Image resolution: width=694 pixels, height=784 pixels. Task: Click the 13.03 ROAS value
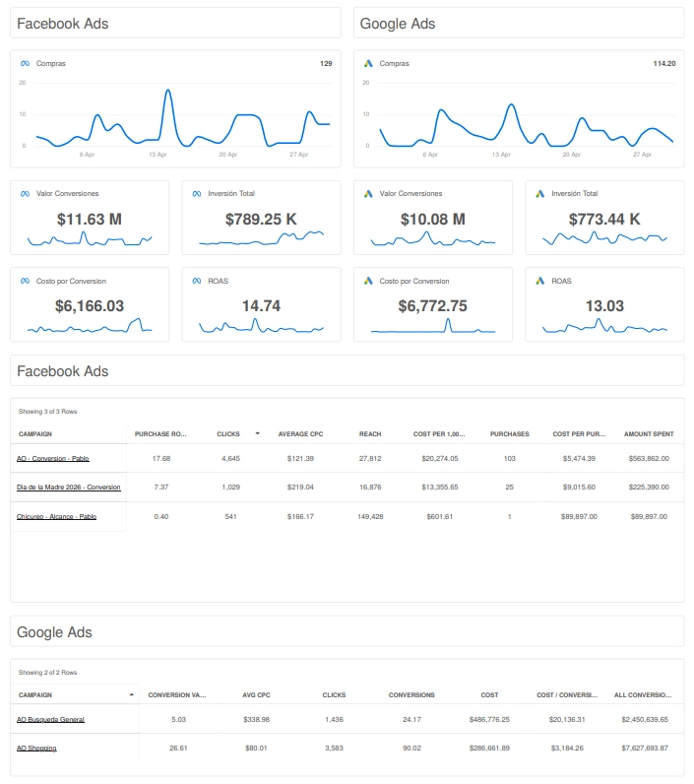604,306
